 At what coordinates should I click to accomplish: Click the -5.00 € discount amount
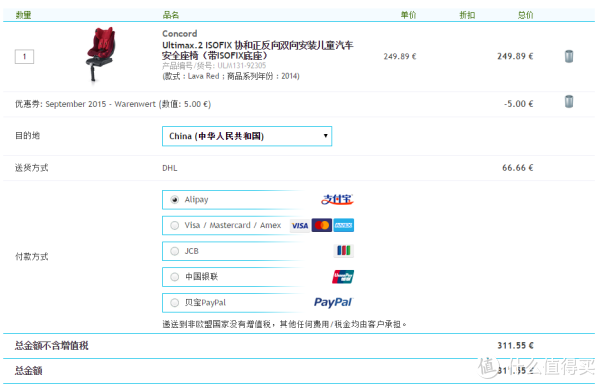point(518,104)
